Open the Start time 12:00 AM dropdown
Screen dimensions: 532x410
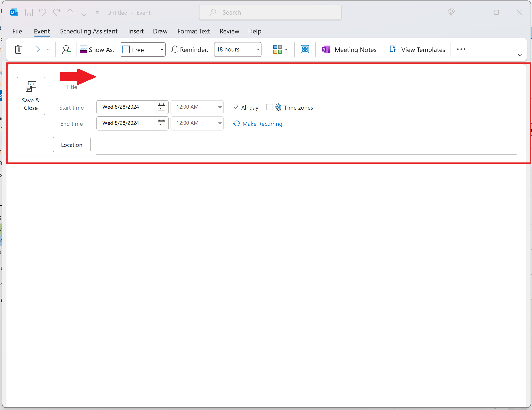pyautogui.click(x=197, y=107)
